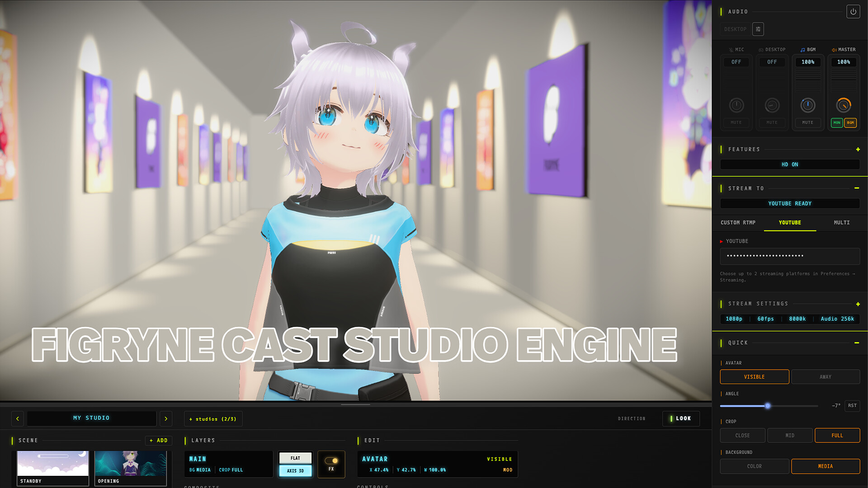Click the BGM music note icon
Viewport: 868px width, 488px height.
click(802, 50)
